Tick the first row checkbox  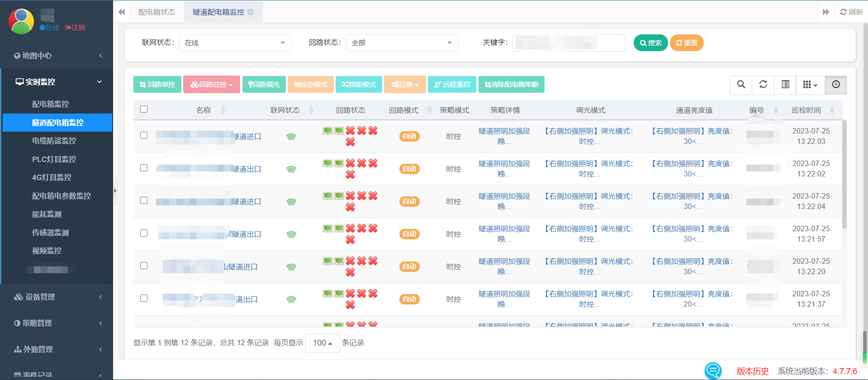tap(144, 135)
